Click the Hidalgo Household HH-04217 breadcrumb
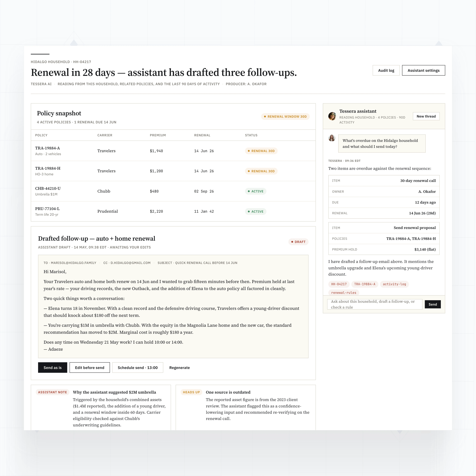 pyautogui.click(x=61, y=62)
